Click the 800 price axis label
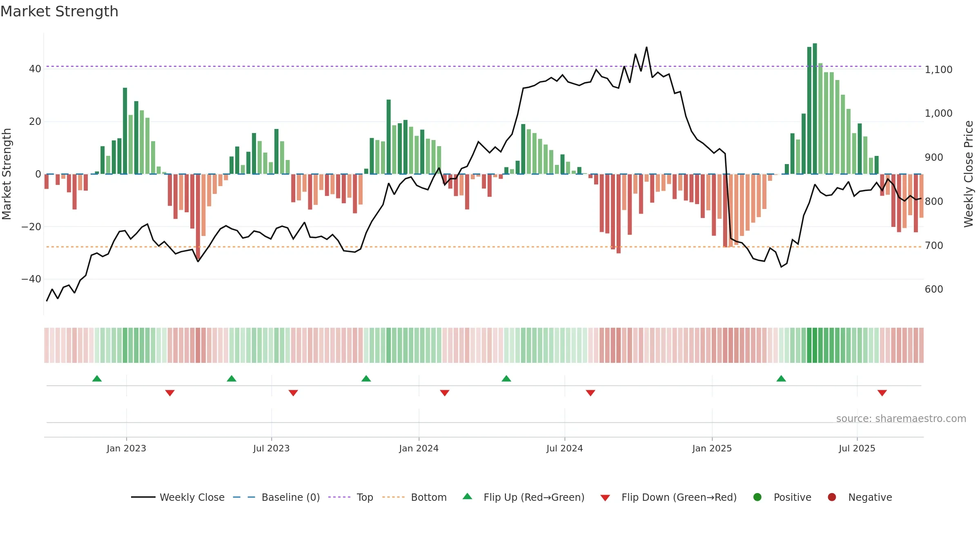 [x=934, y=201]
